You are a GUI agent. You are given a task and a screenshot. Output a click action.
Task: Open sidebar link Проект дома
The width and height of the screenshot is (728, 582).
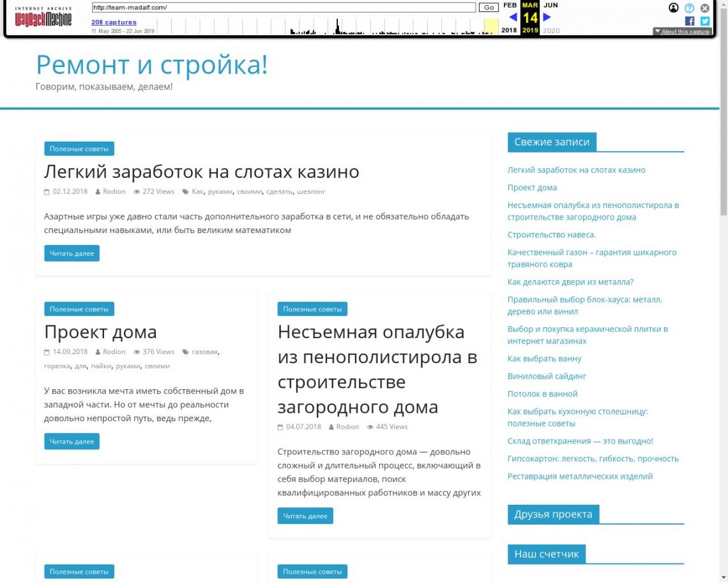pyautogui.click(x=532, y=188)
